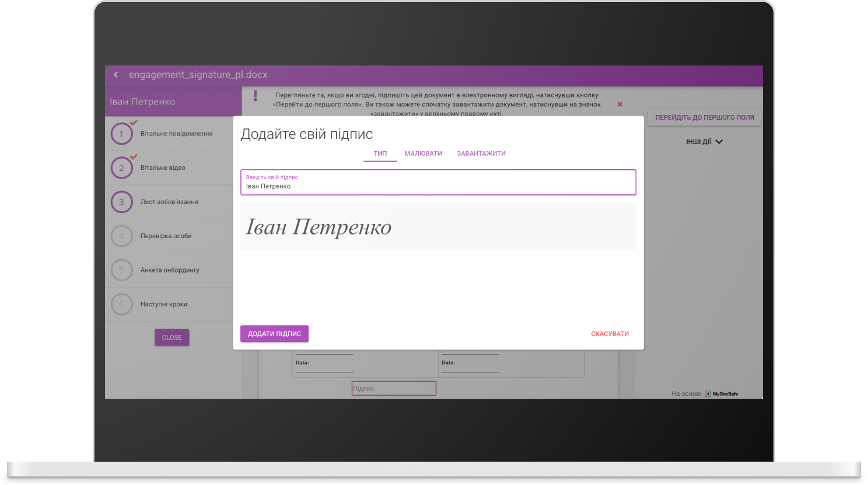868x485 pixels.
Task: Click the ДОДАТИ ПІДПИС button
Action: [274, 333]
